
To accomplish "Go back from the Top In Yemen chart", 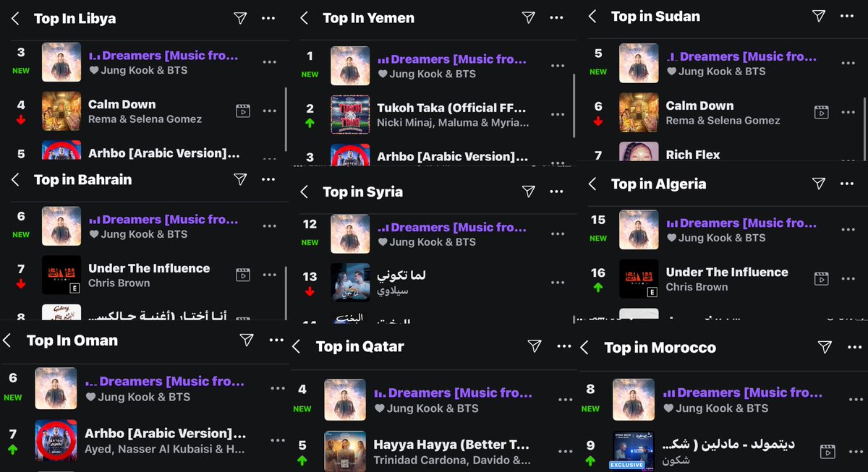I will click(305, 18).
